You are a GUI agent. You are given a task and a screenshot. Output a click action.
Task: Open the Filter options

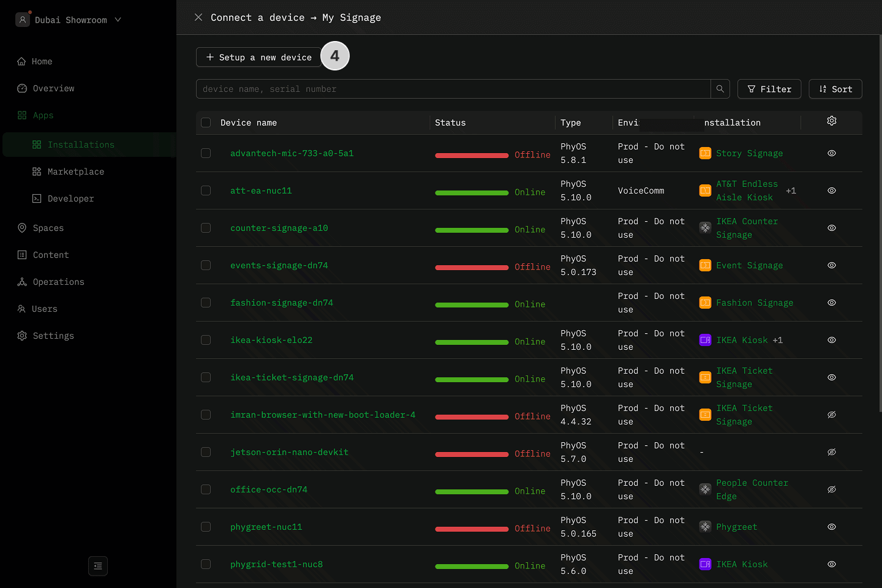coord(769,89)
